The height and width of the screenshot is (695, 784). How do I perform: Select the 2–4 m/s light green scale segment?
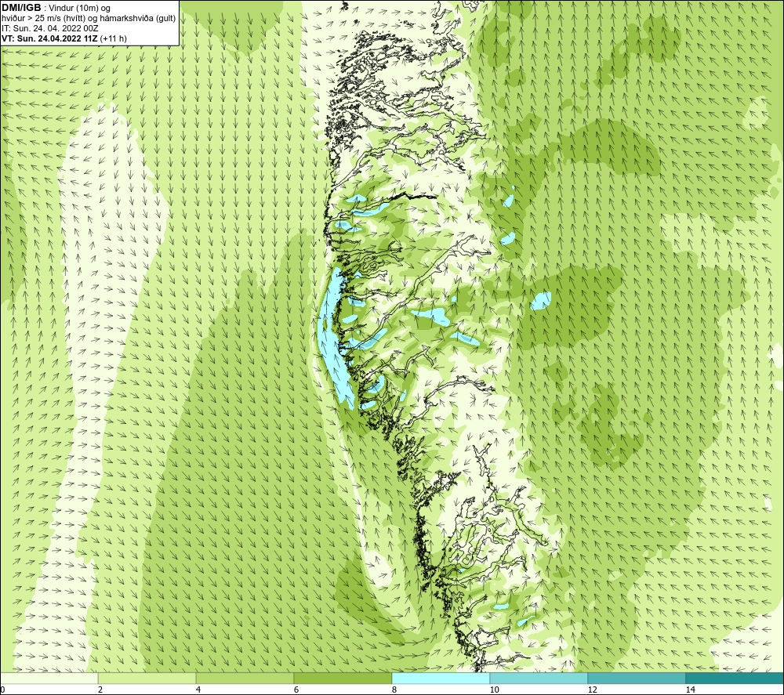147,678
